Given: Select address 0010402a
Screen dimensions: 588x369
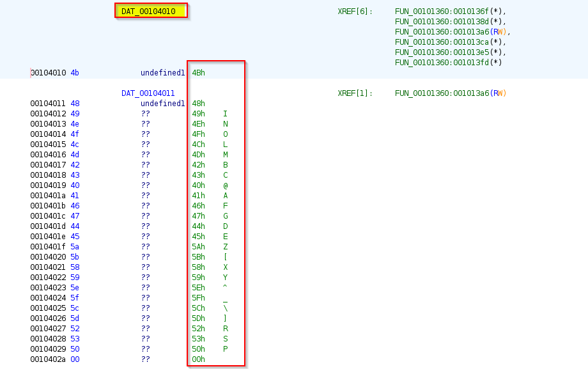Looking at the screenshot, I should click(x=48, y=359).
